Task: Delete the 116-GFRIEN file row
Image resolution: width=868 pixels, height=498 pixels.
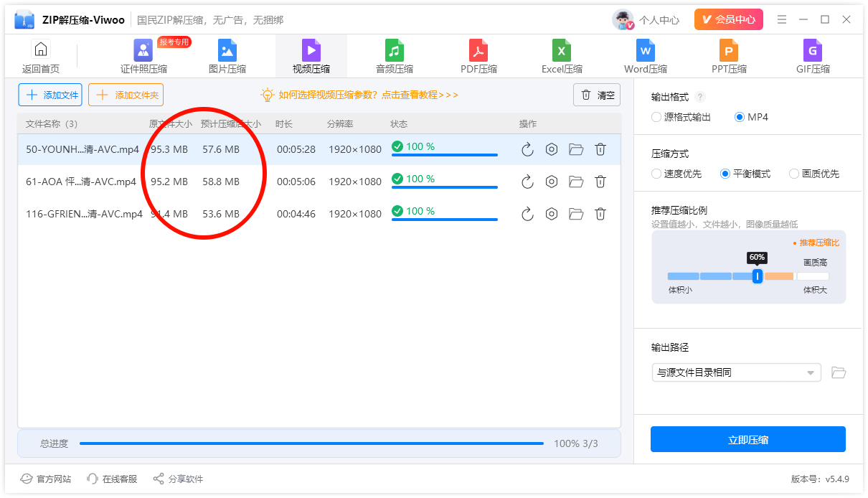Action: (x=600, y=214)
